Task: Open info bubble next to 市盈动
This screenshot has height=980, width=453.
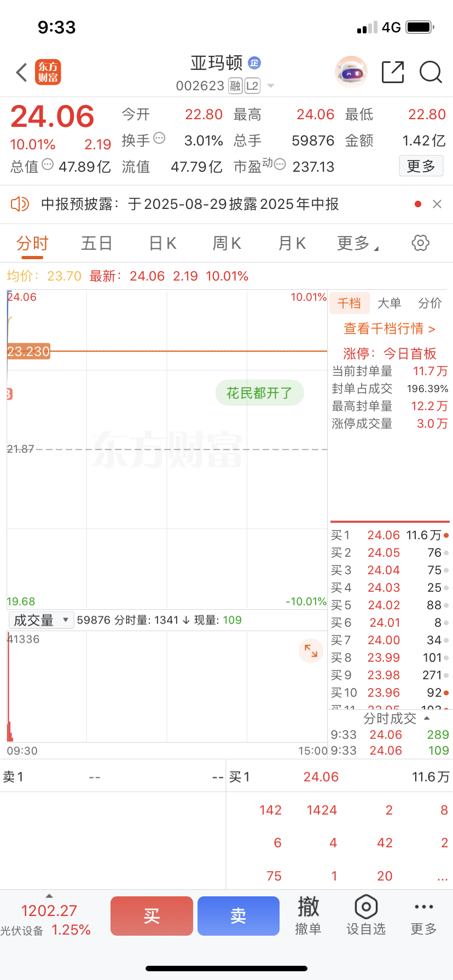Action: [x=280, y=164]
